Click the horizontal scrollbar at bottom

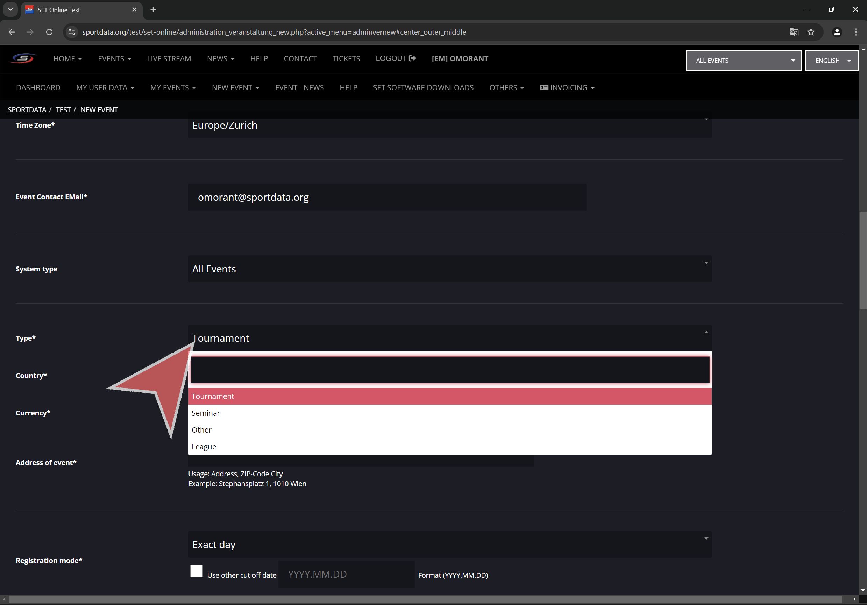click(425, 599)
